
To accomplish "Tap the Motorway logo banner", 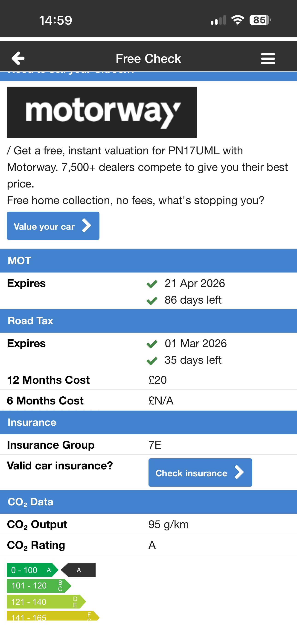I will click(102, 112).
